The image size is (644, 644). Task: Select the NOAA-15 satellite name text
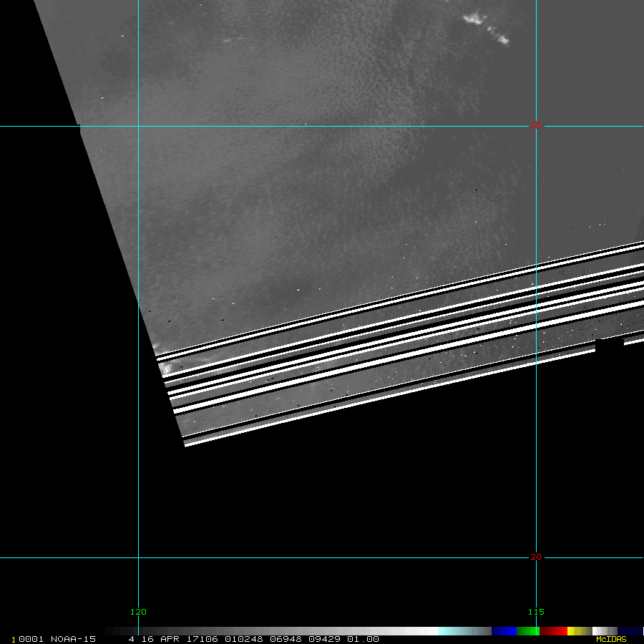point(73,639)
